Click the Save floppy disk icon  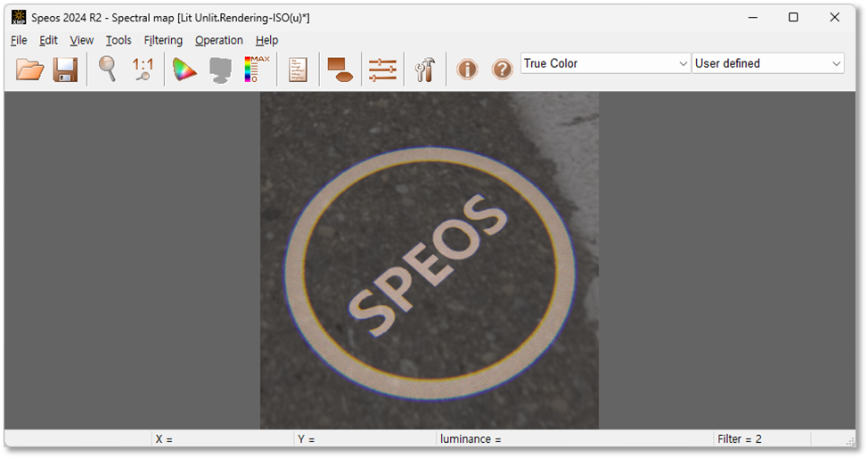65,70
